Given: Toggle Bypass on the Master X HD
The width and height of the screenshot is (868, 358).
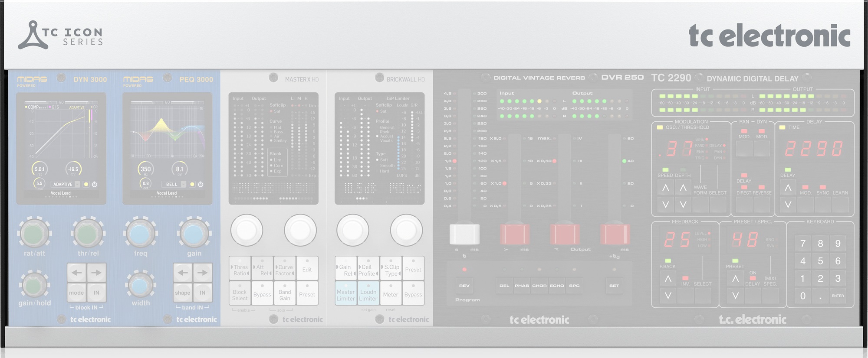Looking at the screenshot, I should pyautogui.click(x=262, y=293).
